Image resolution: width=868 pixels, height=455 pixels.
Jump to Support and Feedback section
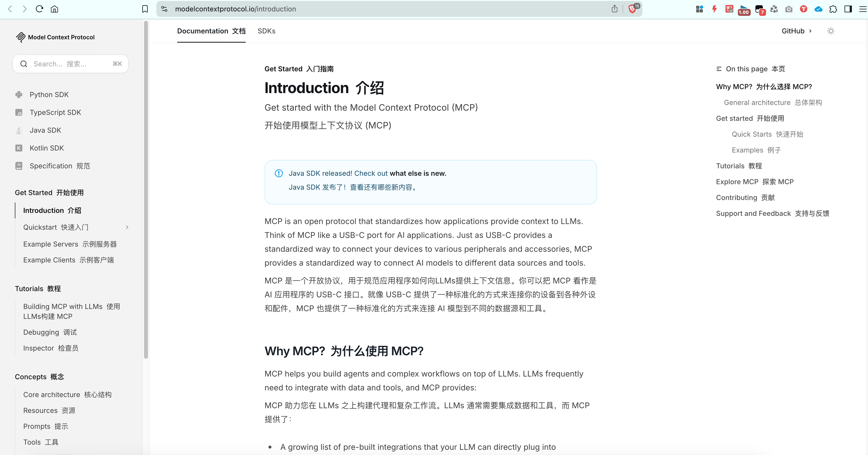click(773, 214)
